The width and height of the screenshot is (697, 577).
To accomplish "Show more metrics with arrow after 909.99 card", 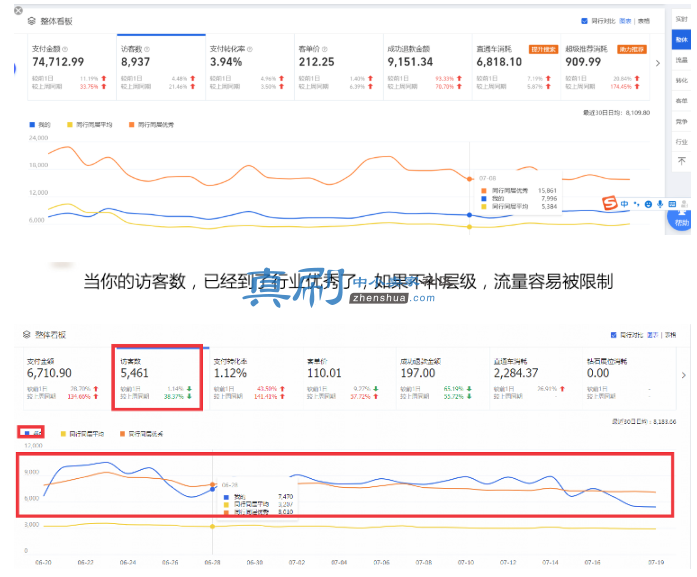I will pos(658,64).
